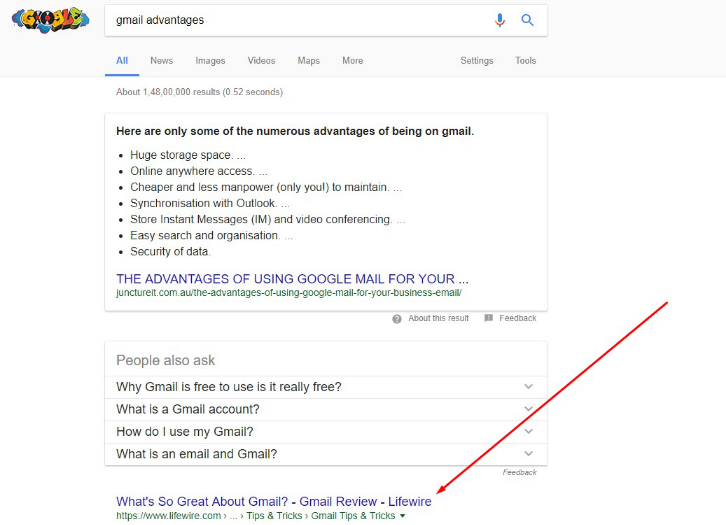Expand 'Why Gmail is free to use' question
This screenshot has width=726, height=525.
point(528,387)
